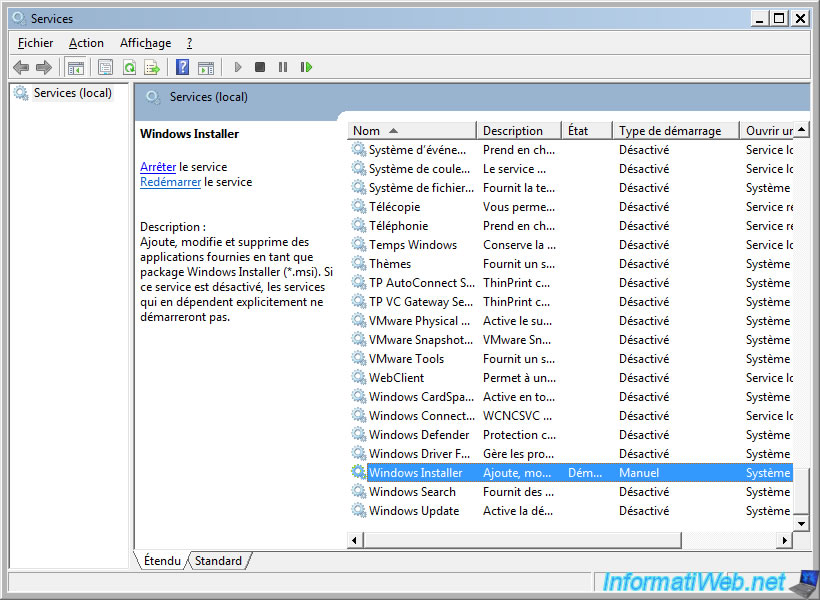
Task: Select the Windows Connect... service
Action: (x=571, y=415)
